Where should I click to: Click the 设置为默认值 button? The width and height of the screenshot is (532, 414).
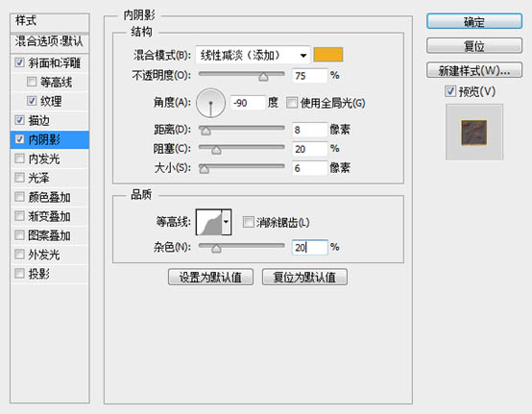click(210, 277)
